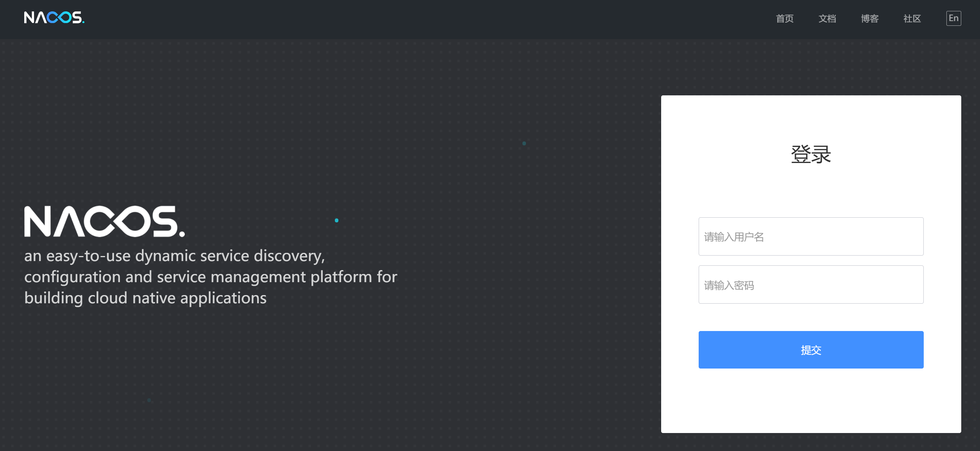The height and width of the screenshot is (451, 980).
Task: Focus the 请输入用户名 username field
Action: [x=811, y=236]
